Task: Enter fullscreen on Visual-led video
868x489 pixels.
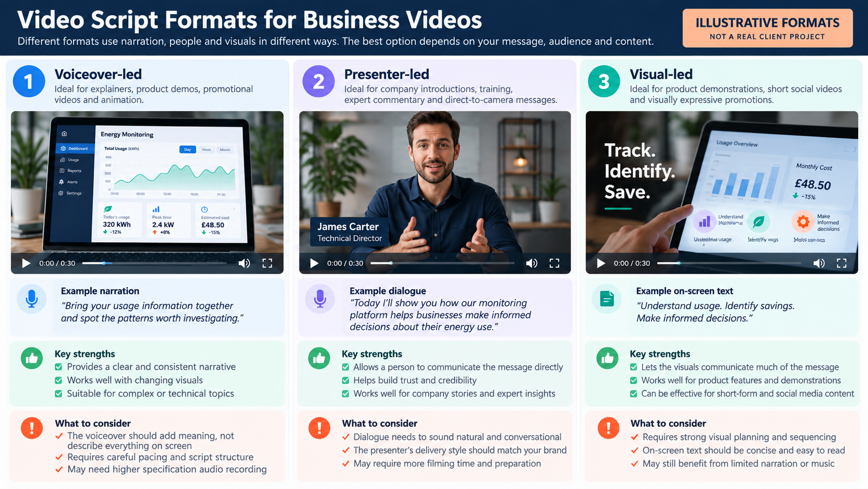Action: 842,263
